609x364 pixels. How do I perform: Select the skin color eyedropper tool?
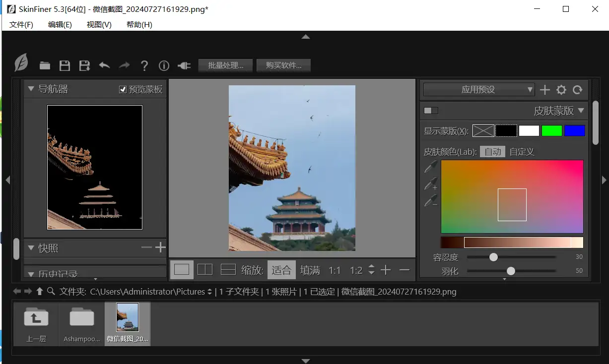pos(430,167)
